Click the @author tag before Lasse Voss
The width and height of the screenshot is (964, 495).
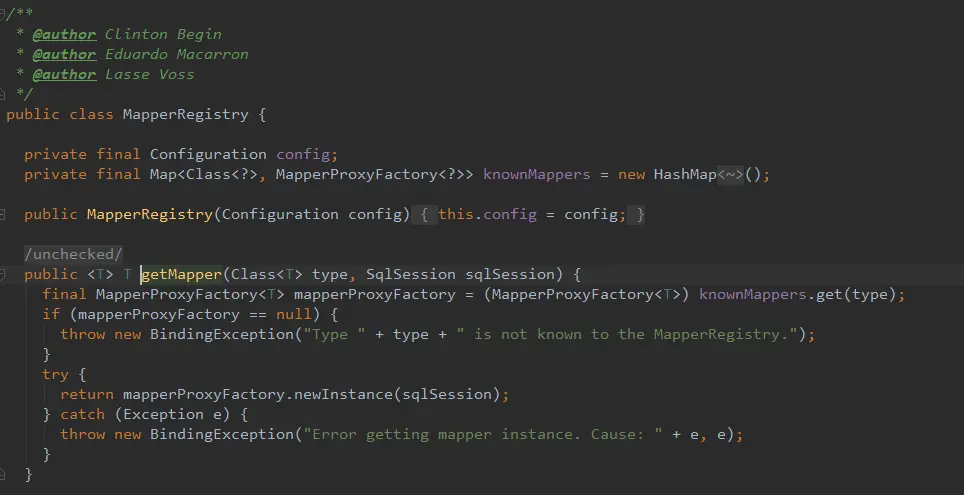pyautogui.click(x=64, y=74)
